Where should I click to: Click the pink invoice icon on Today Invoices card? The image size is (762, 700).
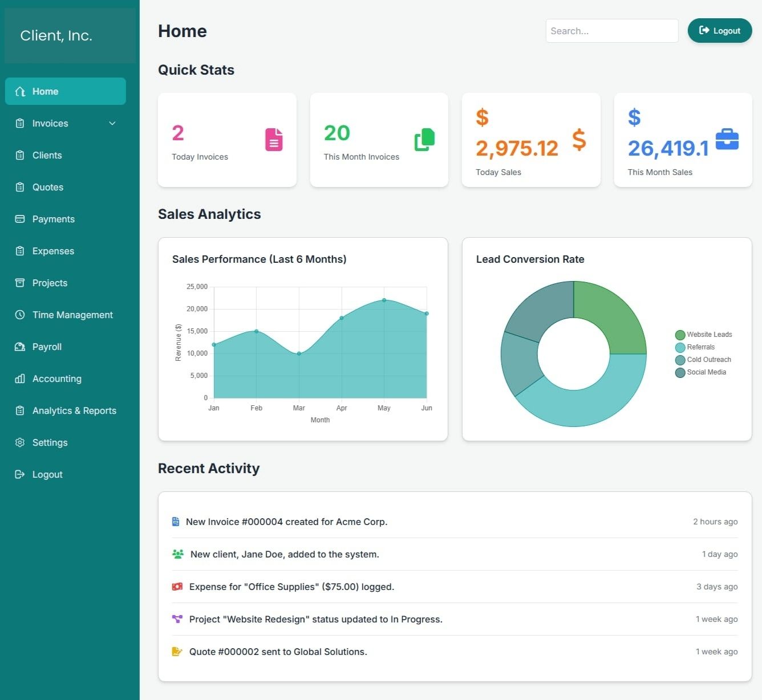click(274, 139)
